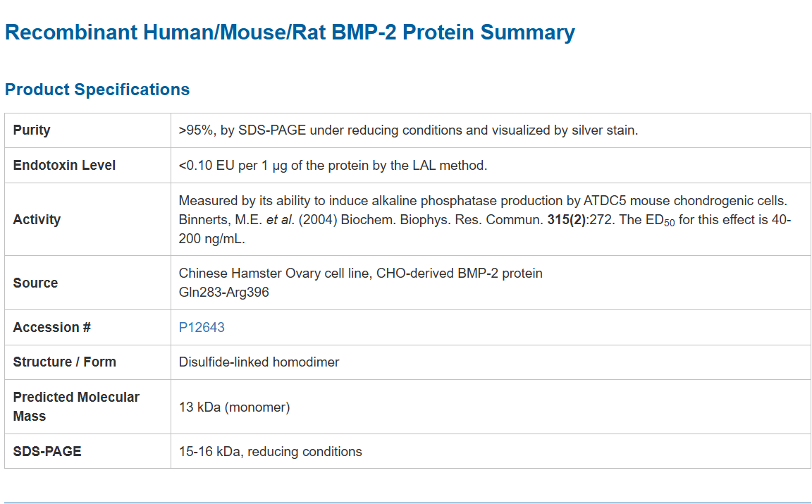Click the ED50 effect text in Activity
812x504 pixels.
click(705, 220)
